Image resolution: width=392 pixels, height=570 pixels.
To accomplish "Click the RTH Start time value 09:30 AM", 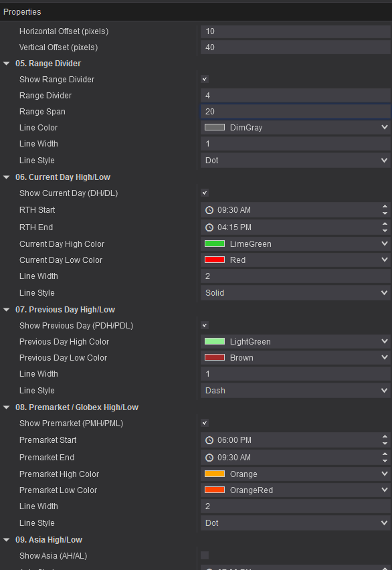I will coord(234,210).
